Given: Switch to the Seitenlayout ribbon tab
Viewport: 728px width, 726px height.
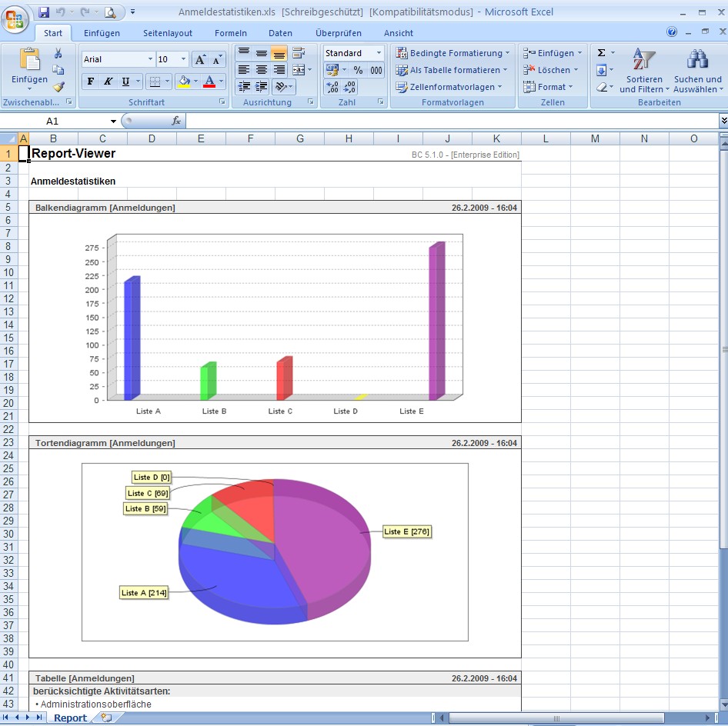Looking at the screenshot, I should [x=168, y=33].
